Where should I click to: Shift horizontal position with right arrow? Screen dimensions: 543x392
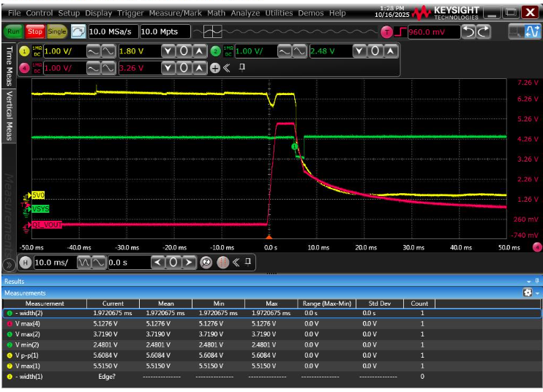coord(189,263)
